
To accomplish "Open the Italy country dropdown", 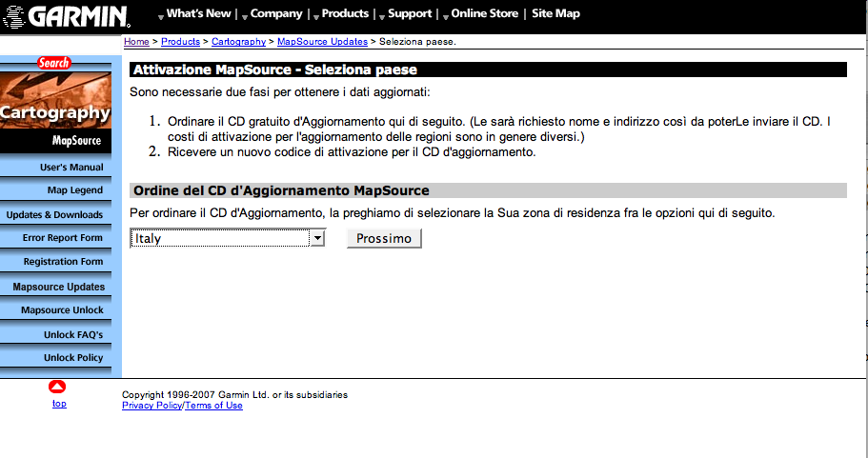I will point(228,238).
